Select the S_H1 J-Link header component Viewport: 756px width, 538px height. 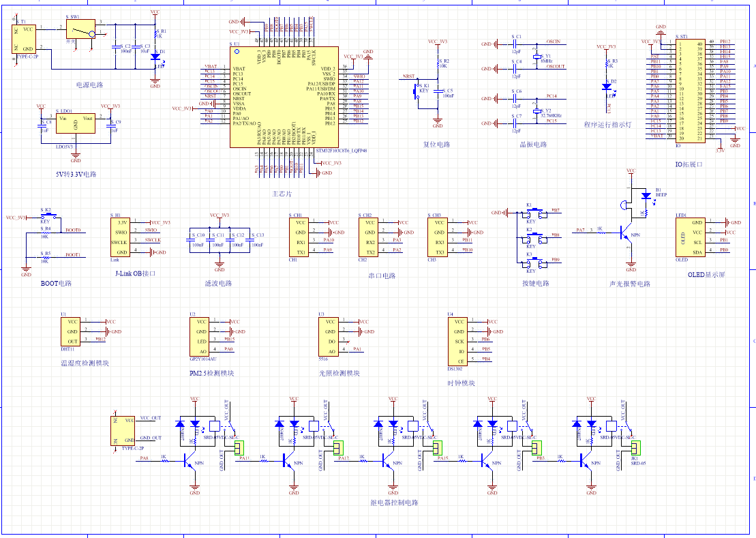coord(120,237)
